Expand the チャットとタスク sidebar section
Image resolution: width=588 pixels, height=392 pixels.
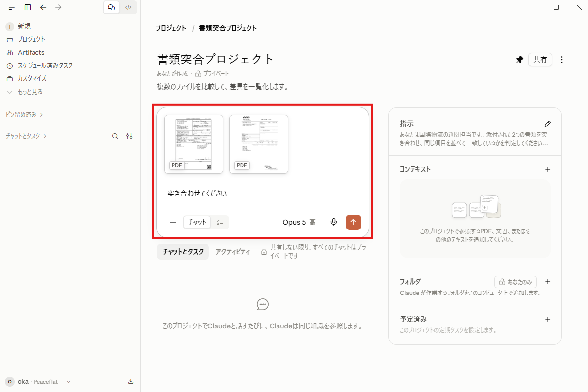[26, 136]
